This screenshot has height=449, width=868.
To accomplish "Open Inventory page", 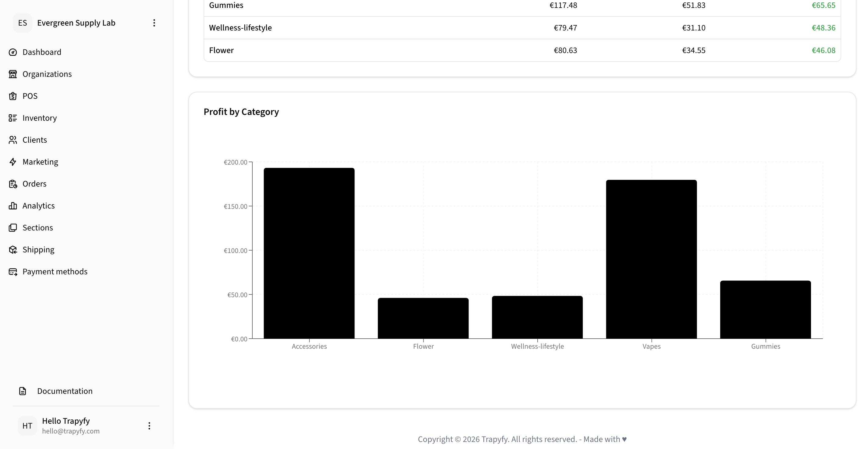I will click(x=40, y=118).
